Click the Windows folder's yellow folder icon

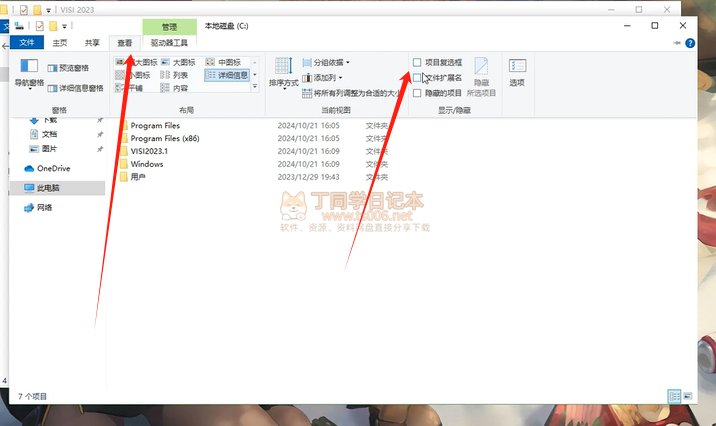(124, 164)
